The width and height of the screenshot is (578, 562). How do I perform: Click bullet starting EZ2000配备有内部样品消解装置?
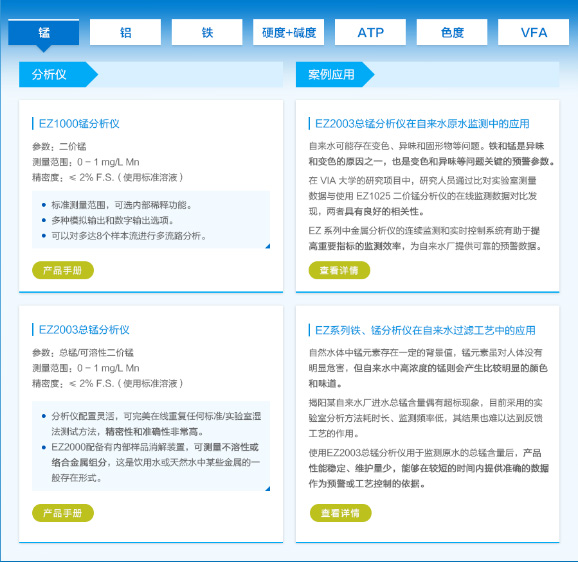point(156,462)
